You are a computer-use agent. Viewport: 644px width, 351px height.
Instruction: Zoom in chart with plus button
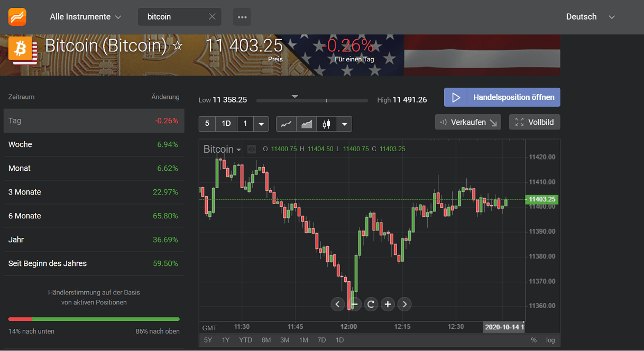pos(388,304)
